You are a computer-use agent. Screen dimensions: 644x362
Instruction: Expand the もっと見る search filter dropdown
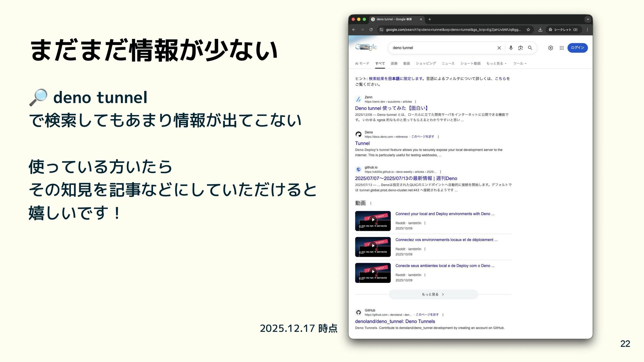[x=496, y=63]
